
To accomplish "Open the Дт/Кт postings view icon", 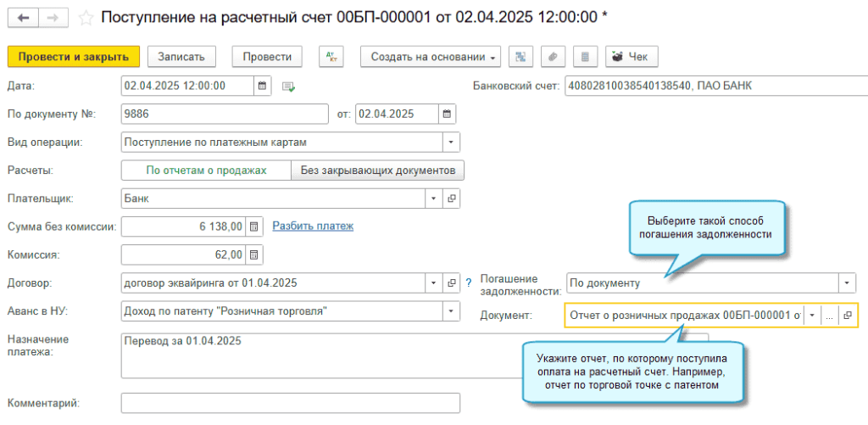I will coord(331,57).
